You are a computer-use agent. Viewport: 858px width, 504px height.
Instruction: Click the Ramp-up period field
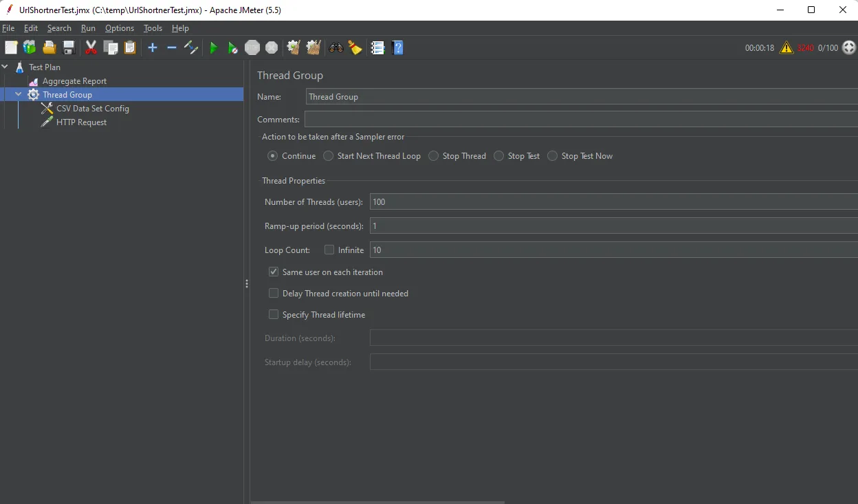(614, 226)
